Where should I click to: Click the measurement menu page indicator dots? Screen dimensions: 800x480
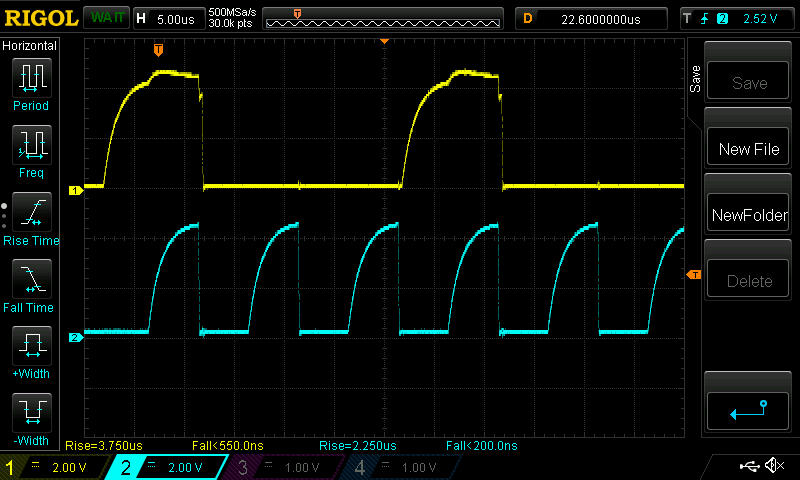coord(4,216)
